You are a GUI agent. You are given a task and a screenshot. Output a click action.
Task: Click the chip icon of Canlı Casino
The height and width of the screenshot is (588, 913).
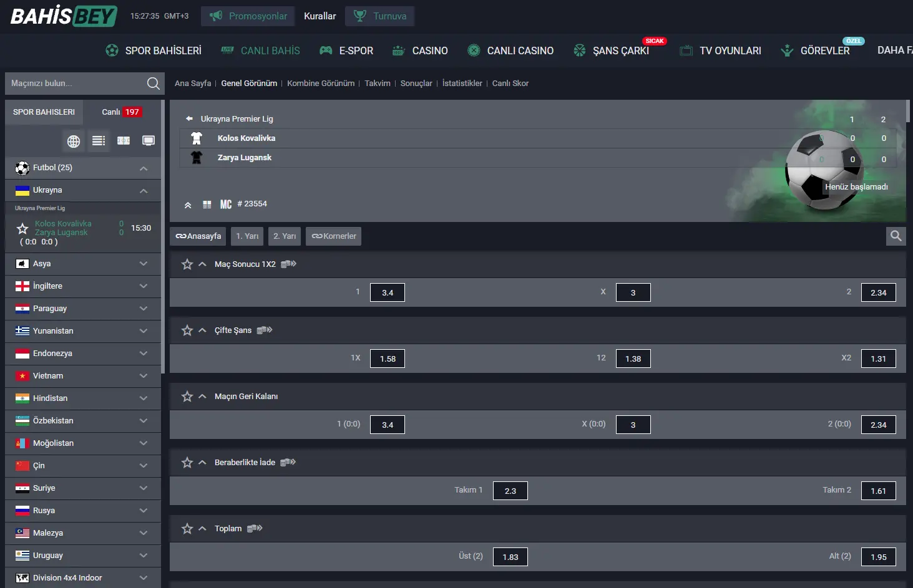click(474, 51)
